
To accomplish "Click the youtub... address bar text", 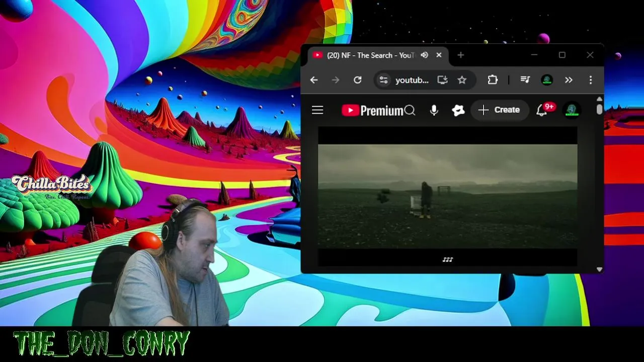I will (x=412, y=80).
